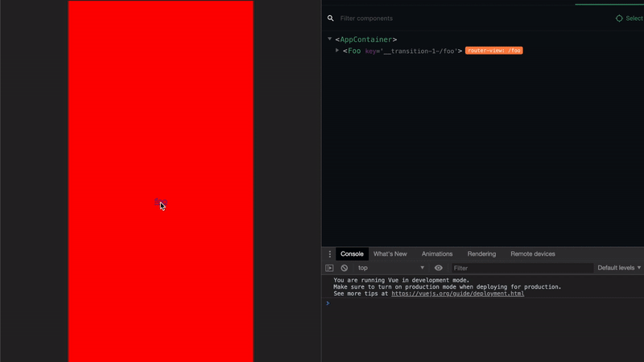Open the Rendering tab
The image size is (644, 362).
(481, 254)
